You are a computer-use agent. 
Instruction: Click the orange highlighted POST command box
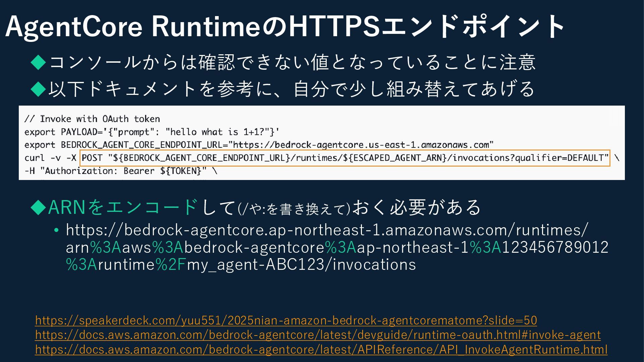(x=345, y=158)
